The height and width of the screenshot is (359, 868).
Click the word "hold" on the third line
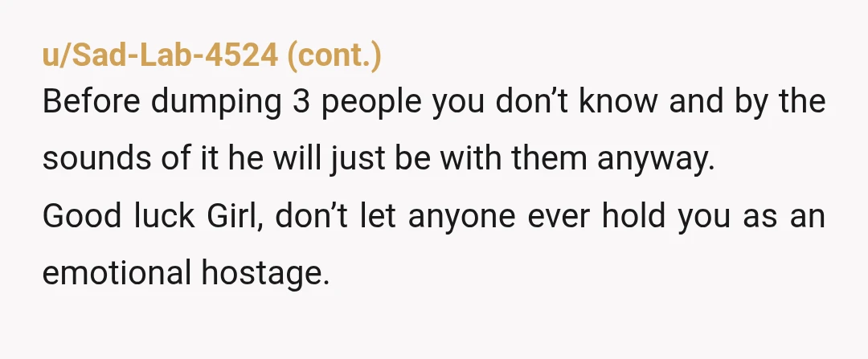(x=633, y=215)
